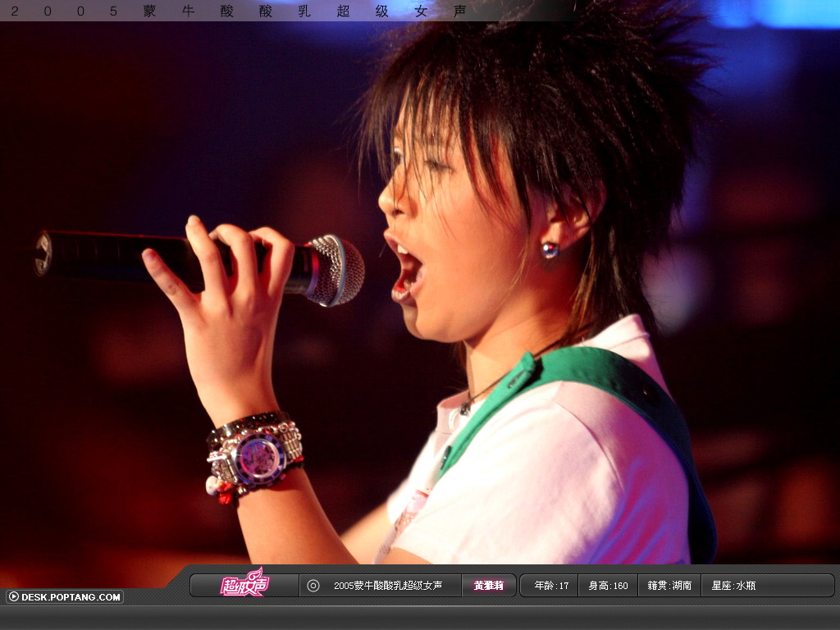This screenshot has width=840, height=630.
Task: Click the necklace pendant at the collar
Action: [x=466, y=405]
